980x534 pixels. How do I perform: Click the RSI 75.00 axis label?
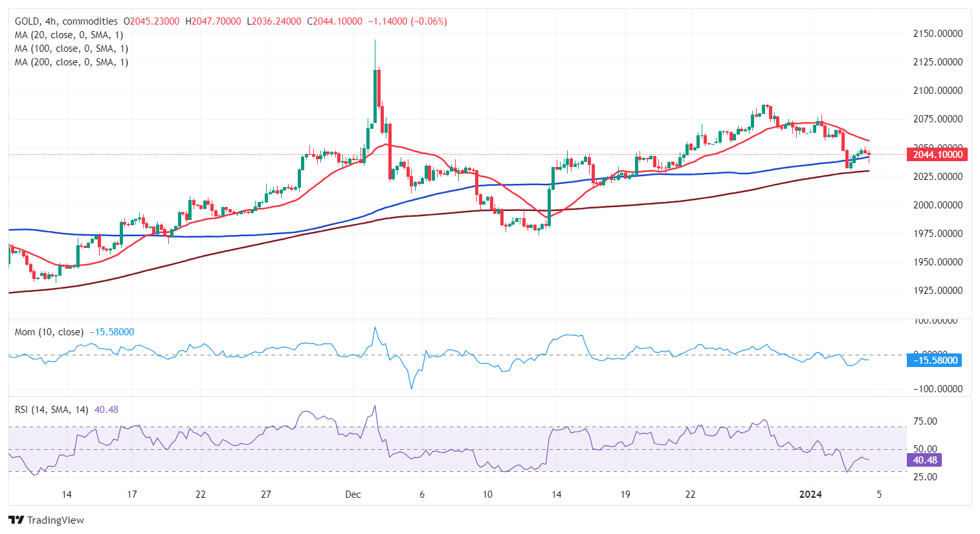tap(925, 421)
